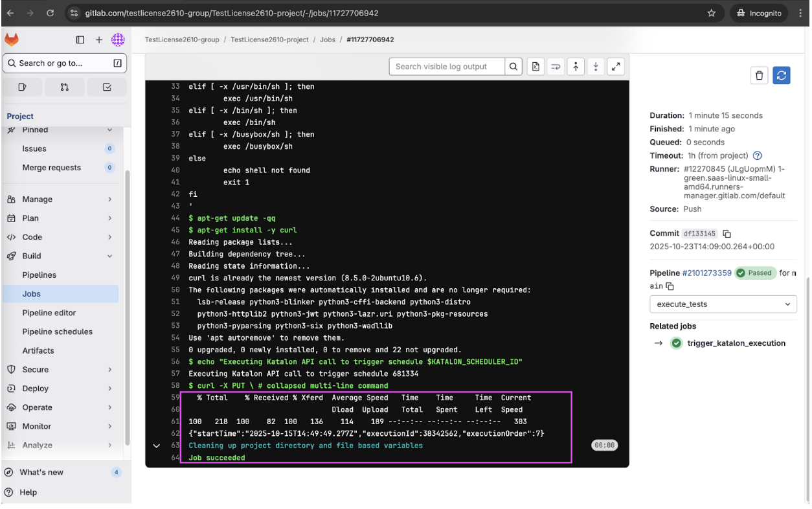
Task: Click the search visible log output field
Action: (x=445, y=66)
